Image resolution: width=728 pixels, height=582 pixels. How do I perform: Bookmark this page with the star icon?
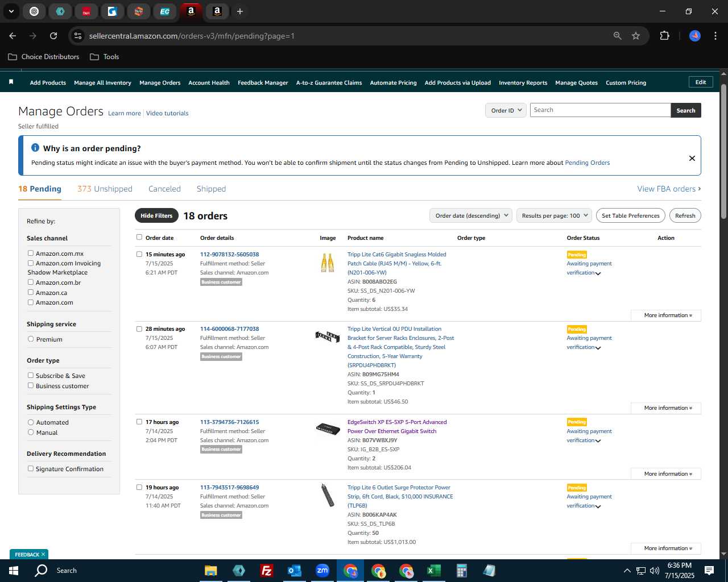636,36
